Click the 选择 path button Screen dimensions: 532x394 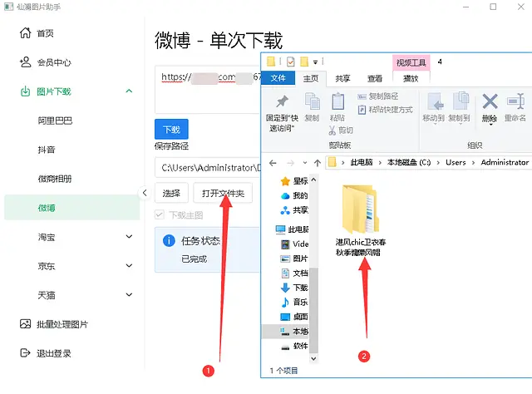171,193
